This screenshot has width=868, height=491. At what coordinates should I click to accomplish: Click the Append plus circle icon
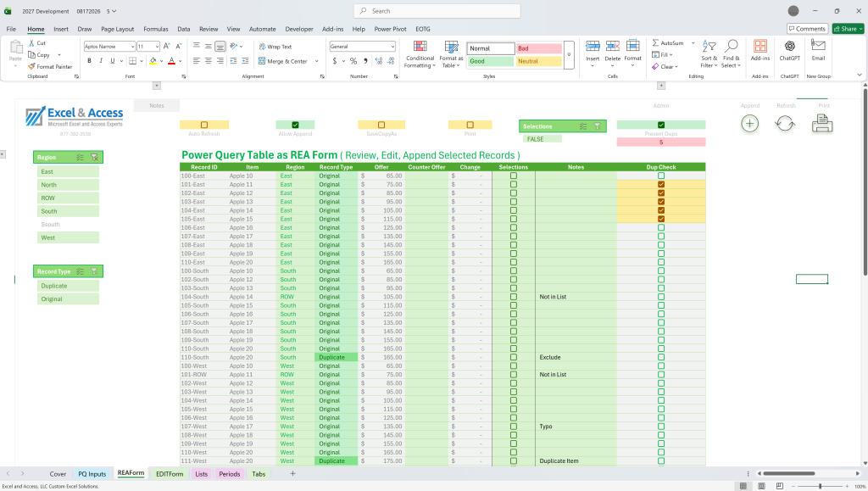[749, 124]
